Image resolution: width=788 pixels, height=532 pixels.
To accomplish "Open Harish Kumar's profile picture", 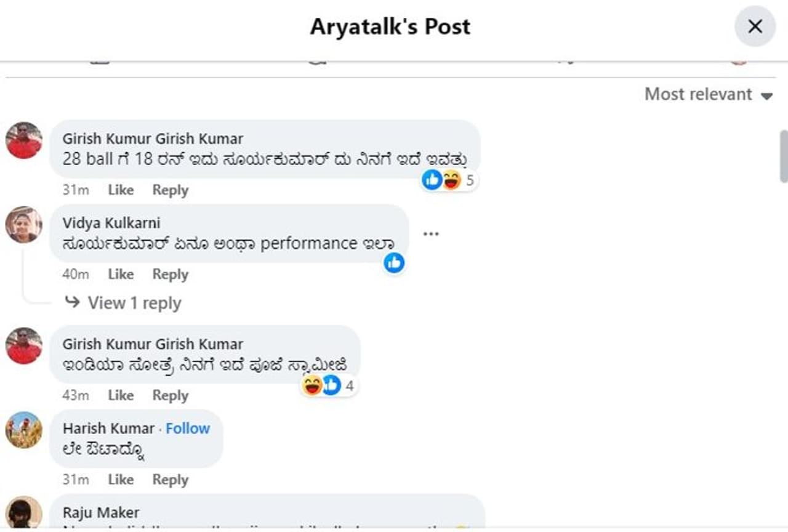I will pos(24,430).
